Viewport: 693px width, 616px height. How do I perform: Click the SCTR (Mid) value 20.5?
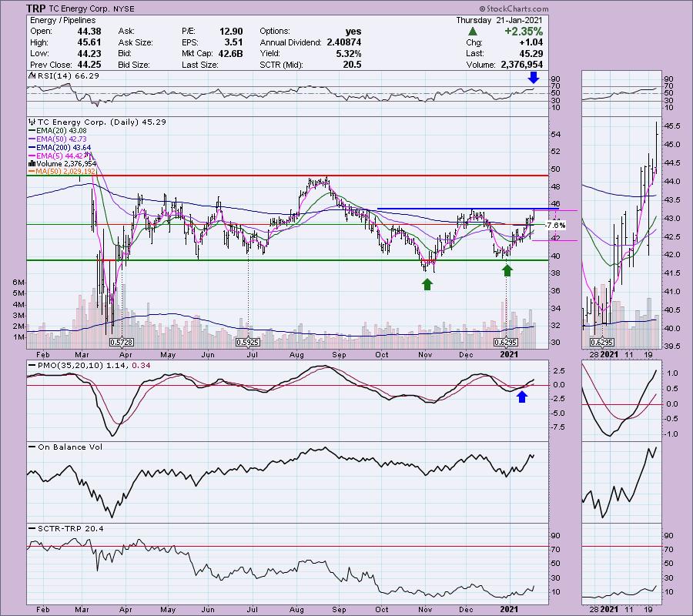point(352,65)
